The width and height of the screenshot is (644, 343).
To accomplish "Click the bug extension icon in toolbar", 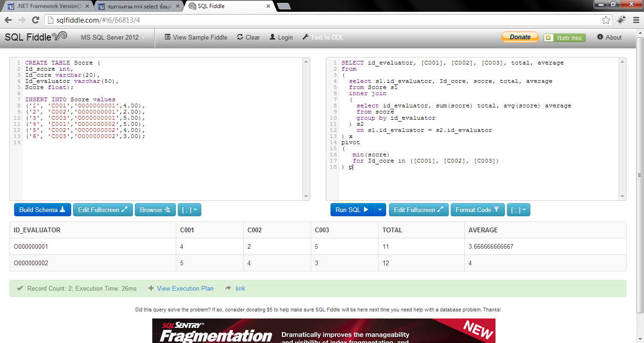I will (621, 20).
